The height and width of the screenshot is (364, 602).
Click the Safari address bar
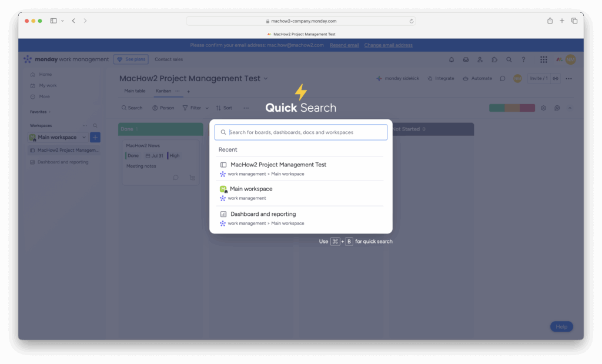coord(300,21)
